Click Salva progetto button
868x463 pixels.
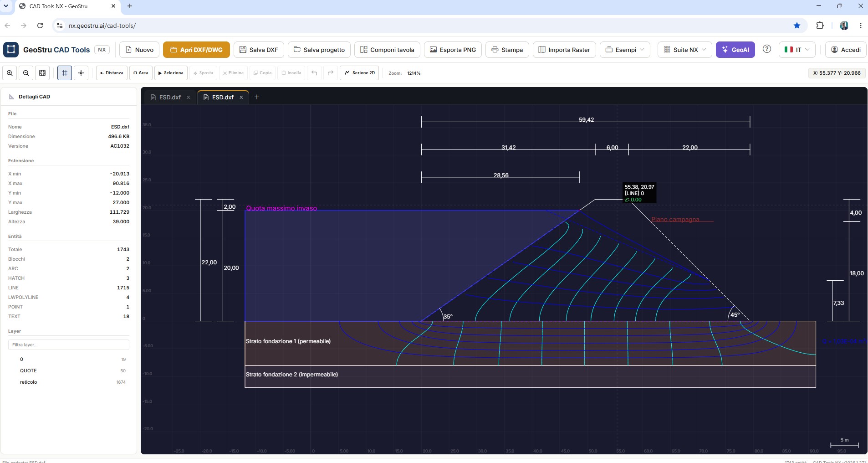319,50
